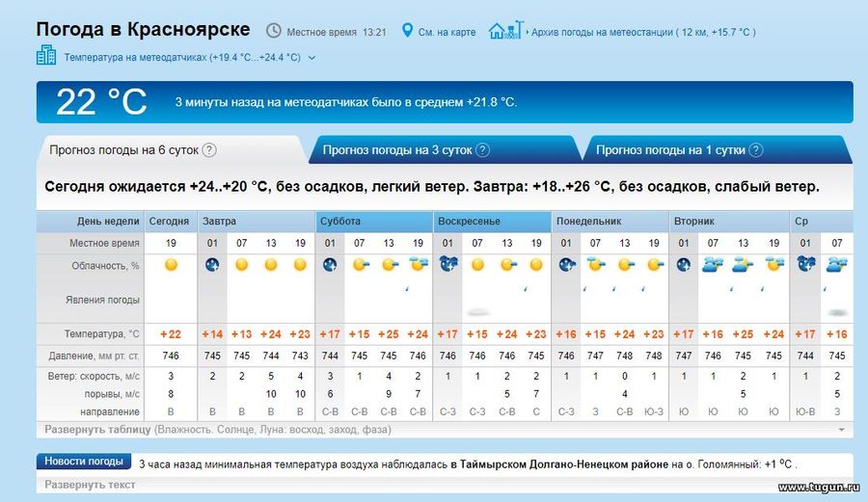
Task: Click the Сегодня column header
Action: (x=169, y=222)
